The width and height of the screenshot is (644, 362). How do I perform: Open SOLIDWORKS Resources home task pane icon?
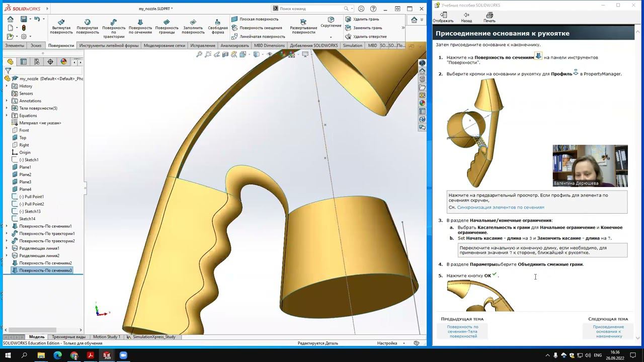coord(422,71)
